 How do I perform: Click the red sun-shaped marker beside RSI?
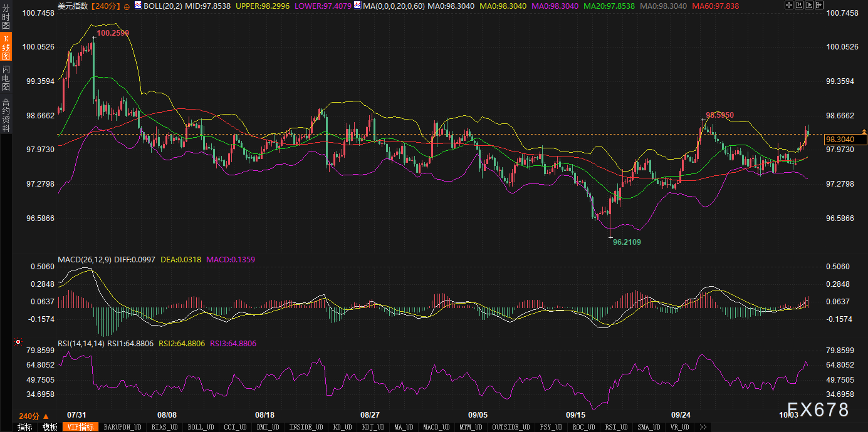point(18,342)
